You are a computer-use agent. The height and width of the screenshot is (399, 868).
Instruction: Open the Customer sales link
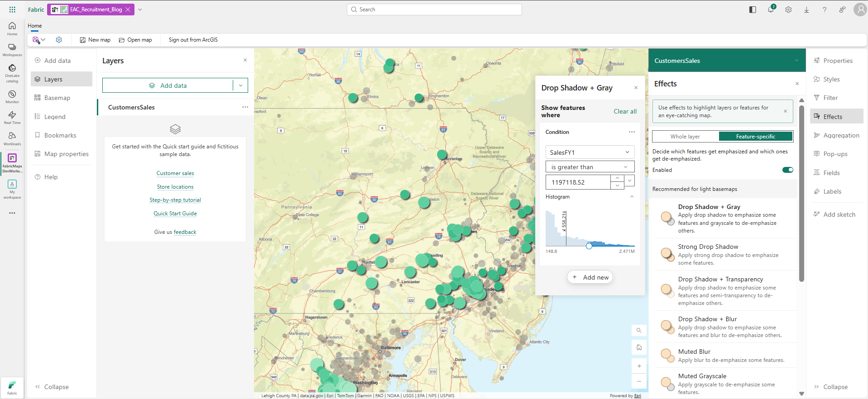point(175,173)
